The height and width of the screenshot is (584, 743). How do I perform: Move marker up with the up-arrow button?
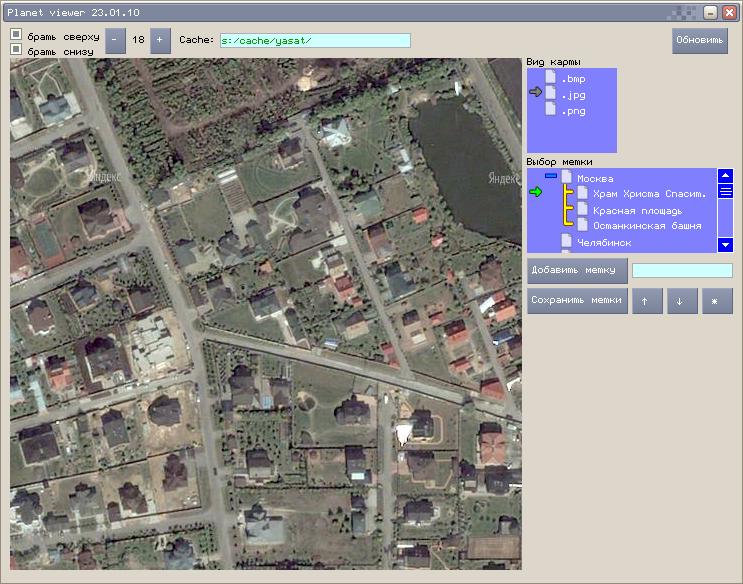pyautogui.click(x=647, y=301)
